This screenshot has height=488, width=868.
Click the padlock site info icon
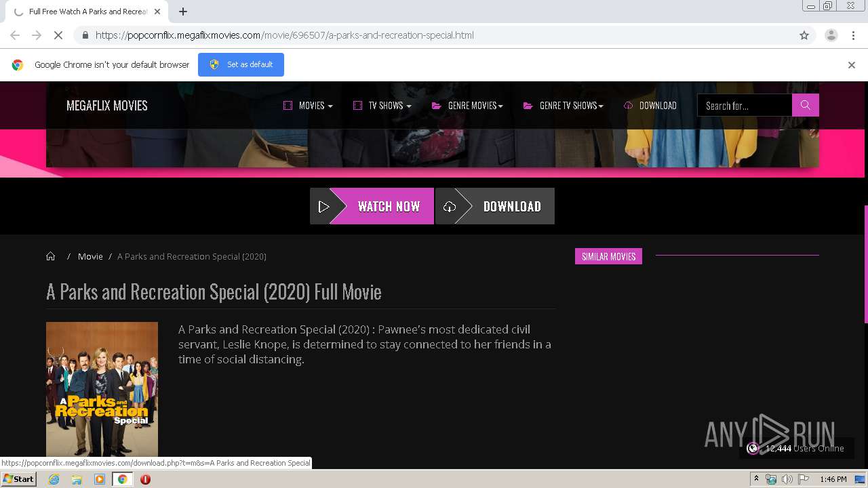[85, 35]
